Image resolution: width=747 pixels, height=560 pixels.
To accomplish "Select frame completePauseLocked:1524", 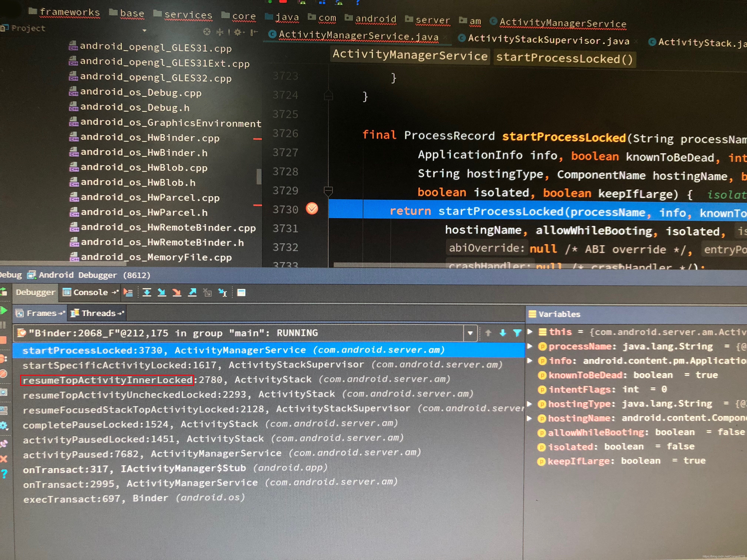I will pyautogui.click(x=268, y=424).
